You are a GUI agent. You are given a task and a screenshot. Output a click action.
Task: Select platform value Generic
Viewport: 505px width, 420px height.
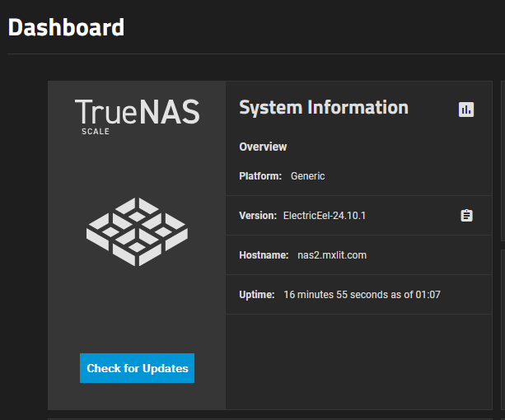(307, 176)
